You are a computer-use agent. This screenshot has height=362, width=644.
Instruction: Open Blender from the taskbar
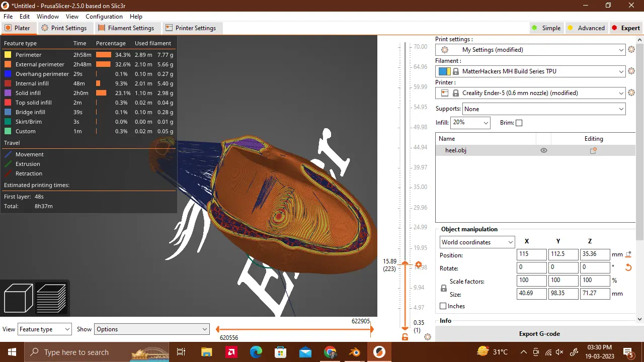tap(355, 352)
